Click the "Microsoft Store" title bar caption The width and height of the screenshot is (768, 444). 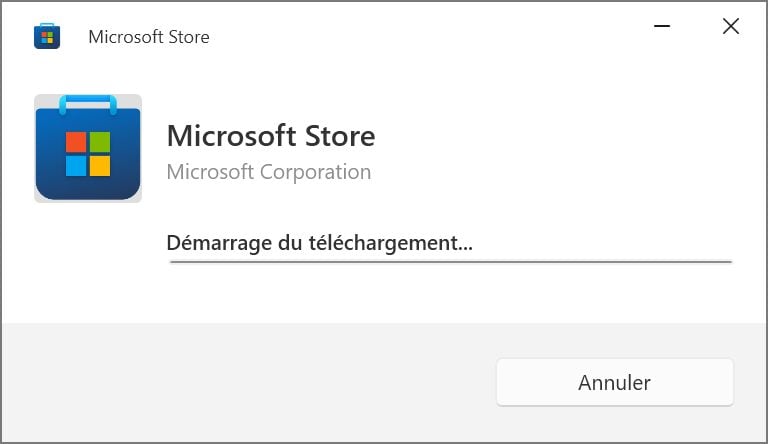tap(149, 37)
